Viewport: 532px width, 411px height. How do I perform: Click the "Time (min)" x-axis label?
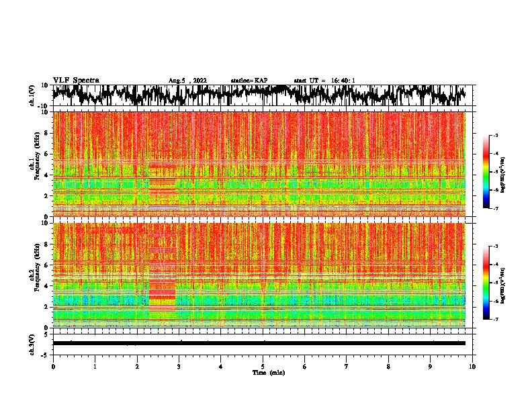(x=269, y=373)
